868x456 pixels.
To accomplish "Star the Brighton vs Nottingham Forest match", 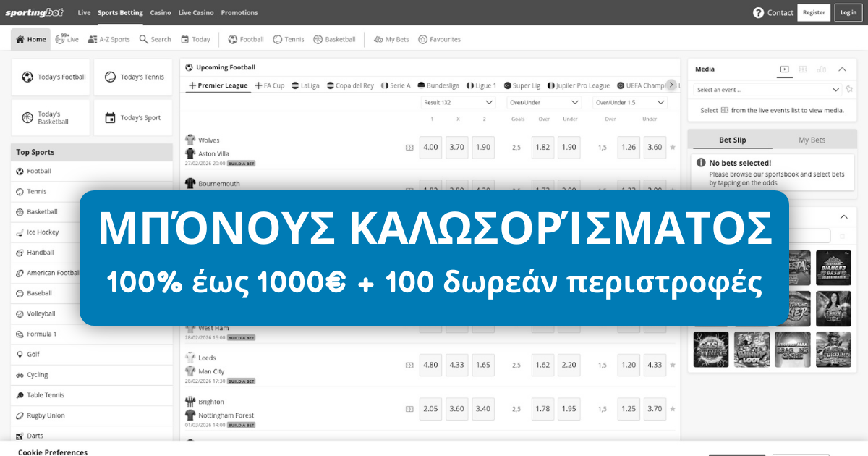I will (x=672, y=408).
